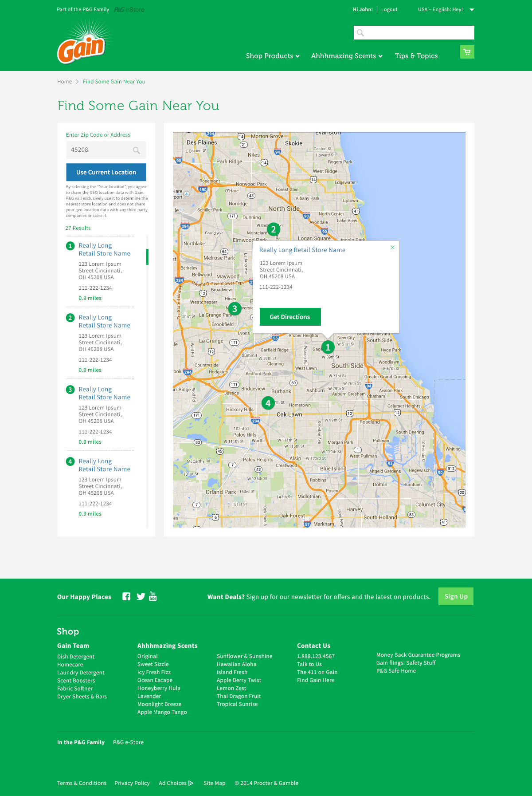Expand the Shop Products menu

273,56
